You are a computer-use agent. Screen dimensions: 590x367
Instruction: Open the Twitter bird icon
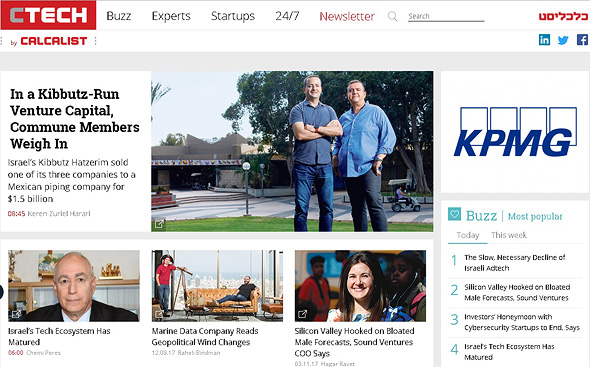pyautogui.click(x=563, y=40)
